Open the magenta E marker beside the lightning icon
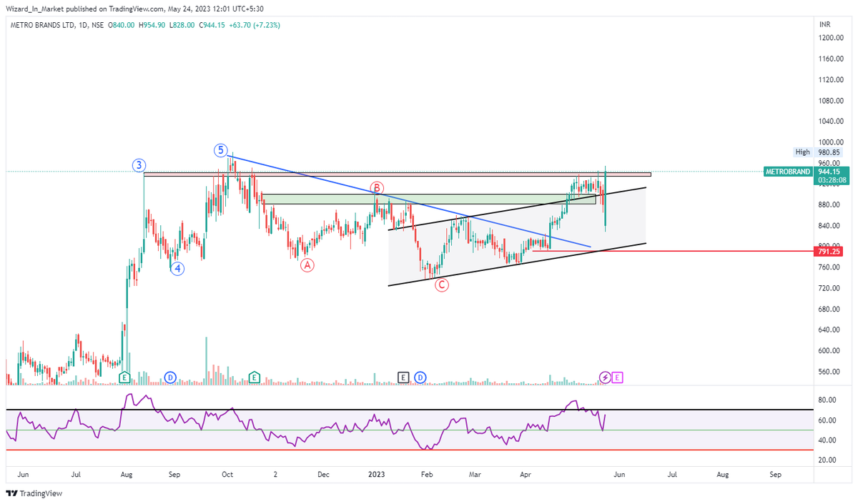This screenshot has width=858, height=504. 618,377
